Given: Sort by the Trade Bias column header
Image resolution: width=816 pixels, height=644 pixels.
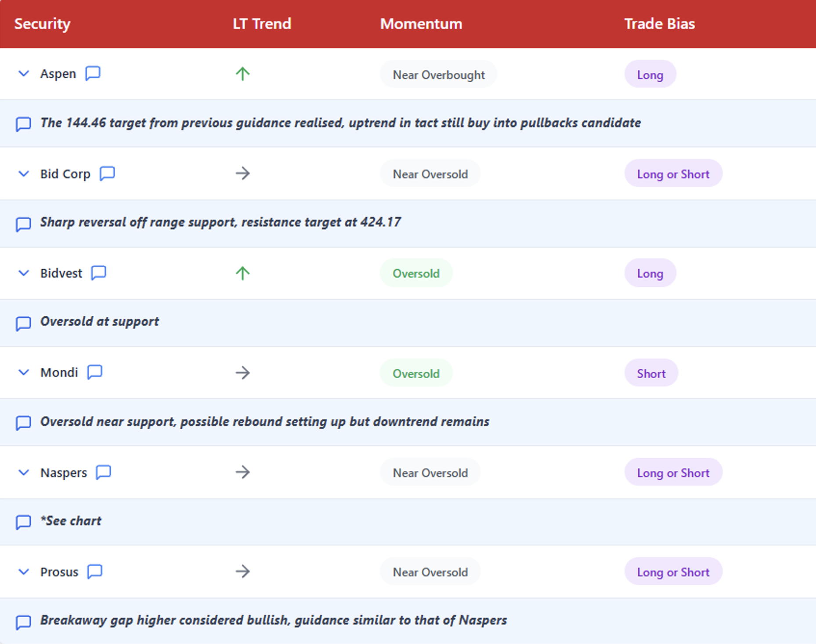Looking at the screenshot, I should click(x=660, y=24).
